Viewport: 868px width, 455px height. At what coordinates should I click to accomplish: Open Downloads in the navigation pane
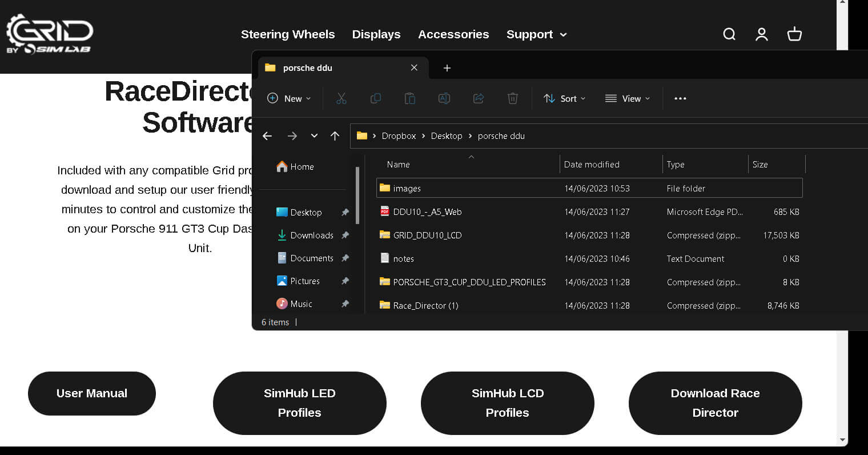[311, 235]
